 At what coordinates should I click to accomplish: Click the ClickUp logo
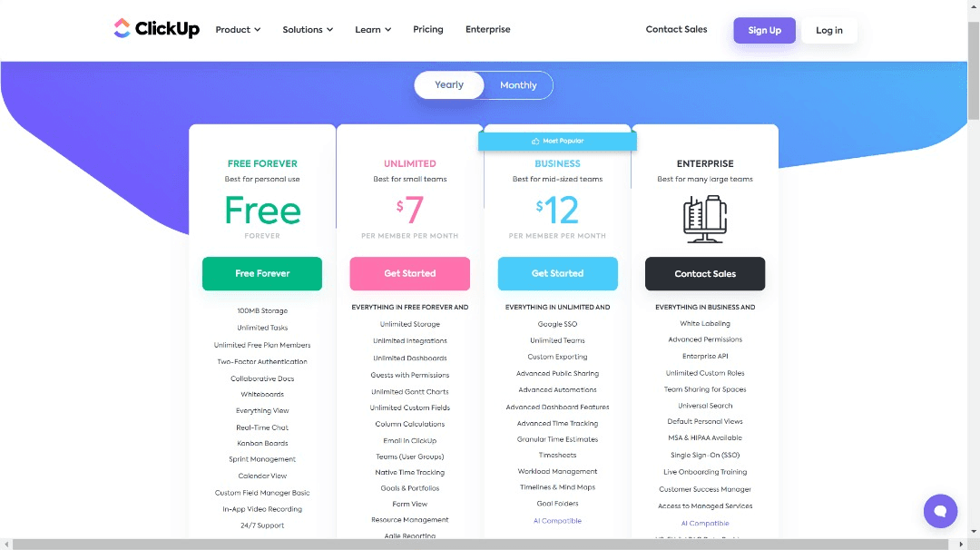coord(156,28)
